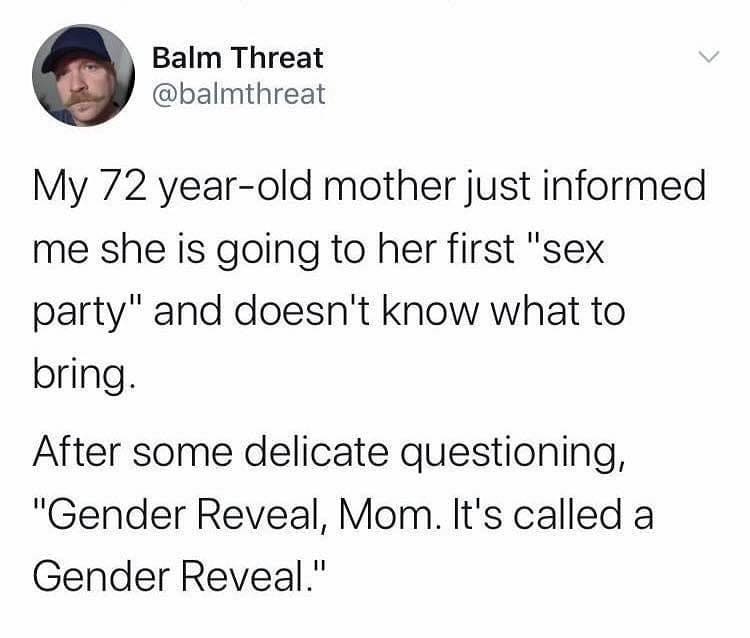Open Balm Threat's profile picture
750x638 pixels.
[83, 76]
